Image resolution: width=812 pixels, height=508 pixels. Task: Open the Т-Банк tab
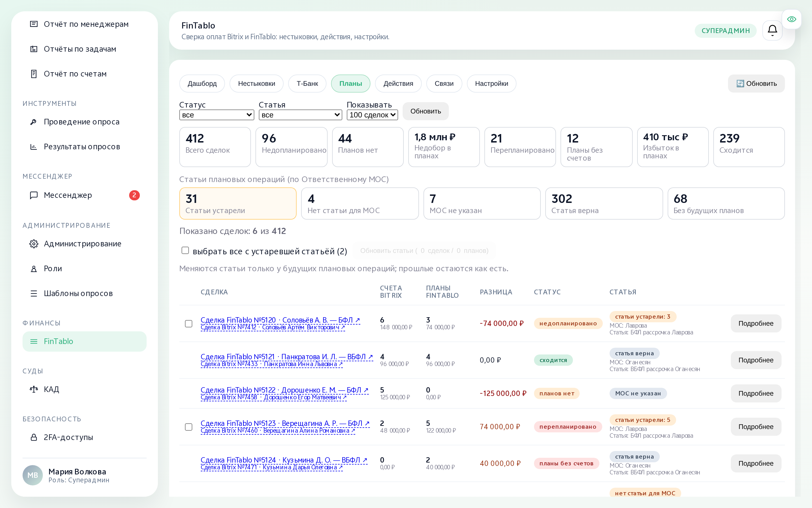[307, 83]
